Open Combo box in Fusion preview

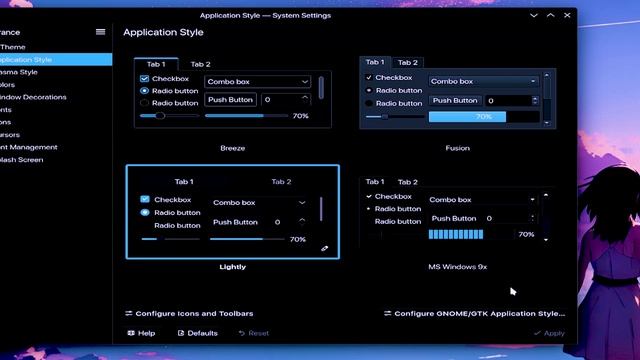pos(483,81)
